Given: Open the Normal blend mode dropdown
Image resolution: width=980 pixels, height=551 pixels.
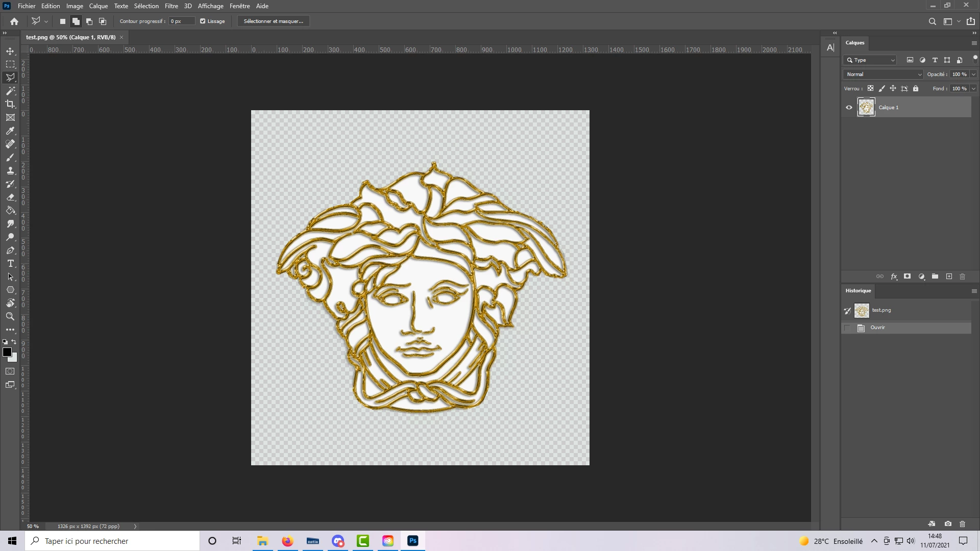Looking at the screenshot, I should 884,74.
